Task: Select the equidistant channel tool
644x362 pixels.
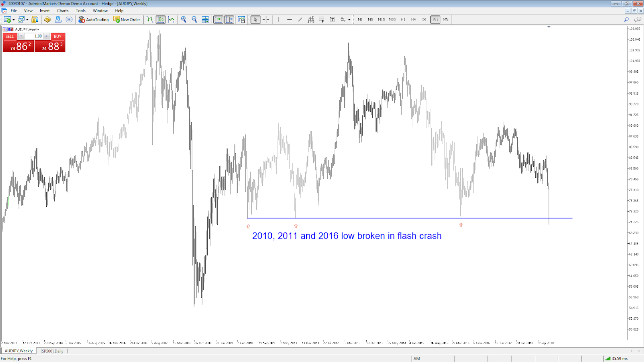Action: (x=311, y=19)
